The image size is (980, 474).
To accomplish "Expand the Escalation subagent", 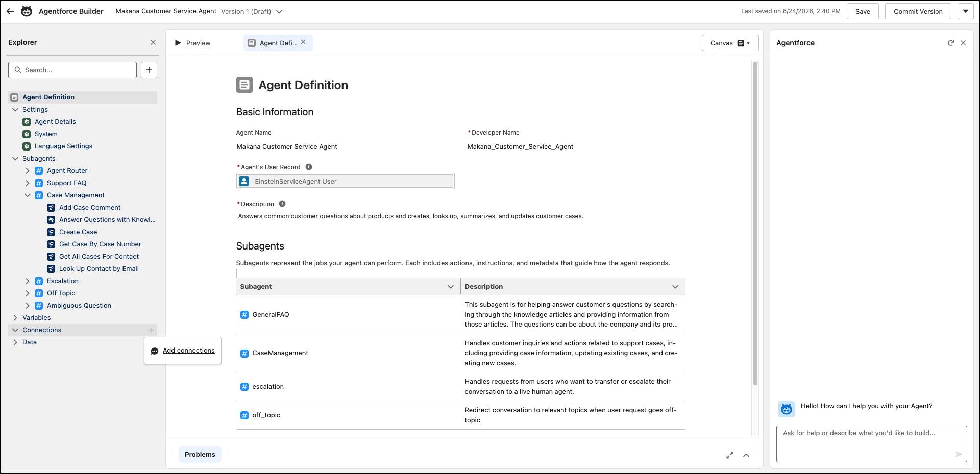I will [28, 281].
